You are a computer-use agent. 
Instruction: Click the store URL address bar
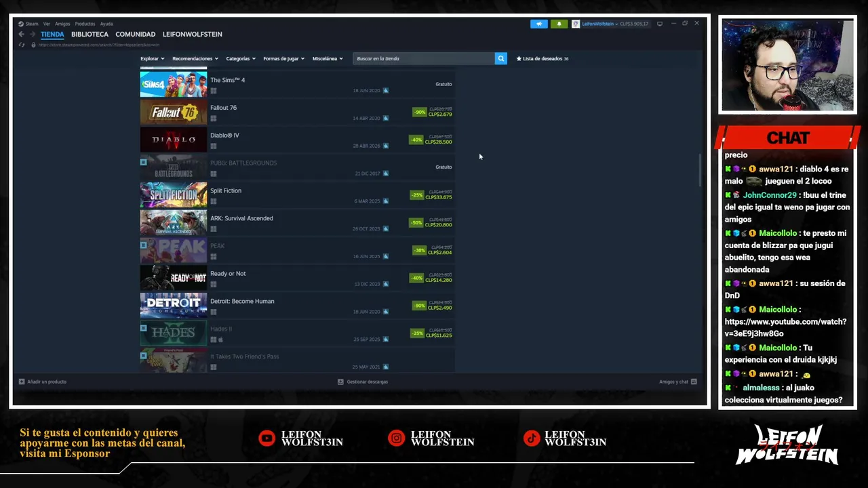point(99,45)
